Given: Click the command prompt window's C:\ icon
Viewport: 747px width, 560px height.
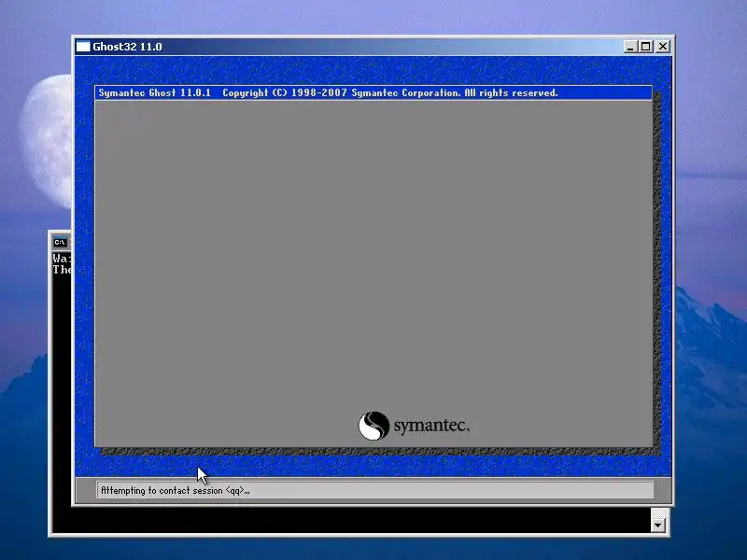Looking at the screenshot, I should point(60,243).
